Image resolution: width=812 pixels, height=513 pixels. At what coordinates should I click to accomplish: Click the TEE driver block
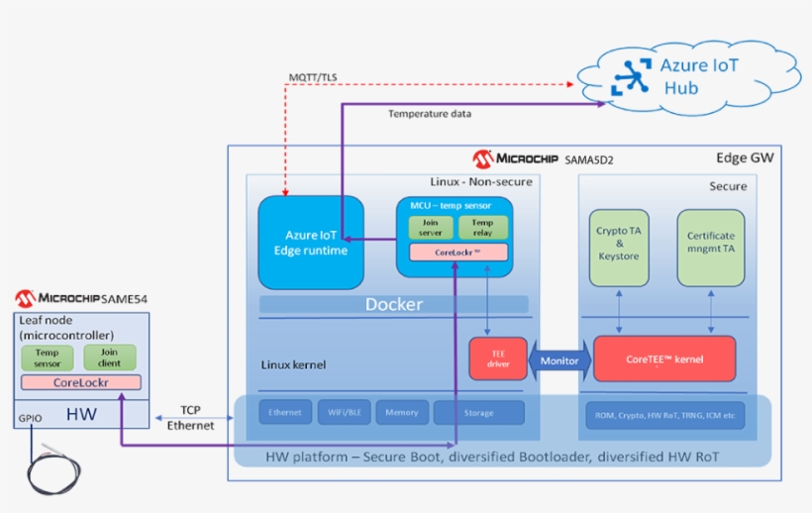(498, 359)
